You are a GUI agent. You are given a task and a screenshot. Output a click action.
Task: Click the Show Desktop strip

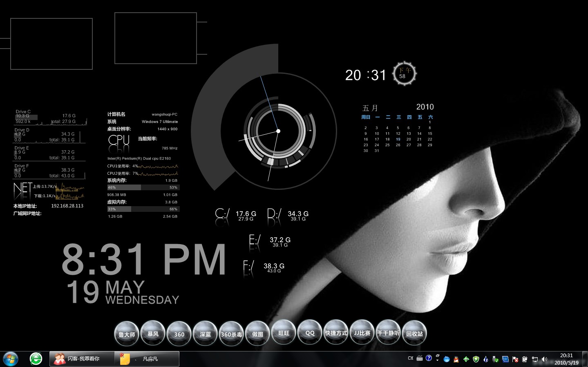(x=585, y=359)
